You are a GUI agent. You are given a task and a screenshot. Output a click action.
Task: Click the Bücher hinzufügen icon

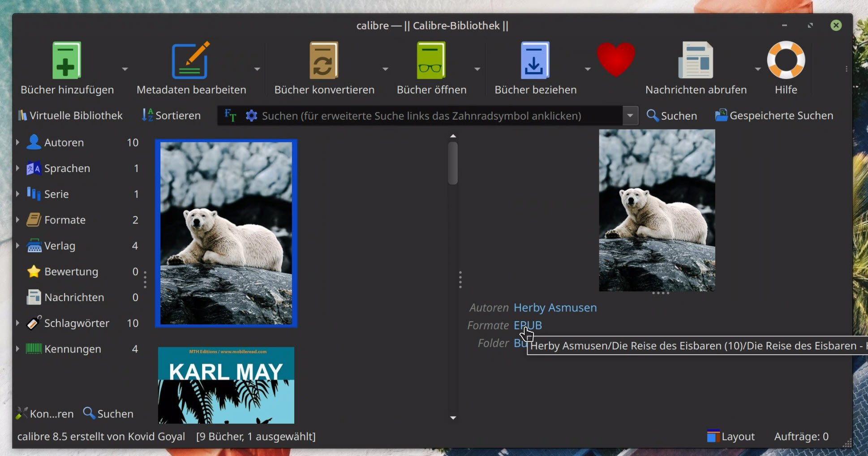66,61
